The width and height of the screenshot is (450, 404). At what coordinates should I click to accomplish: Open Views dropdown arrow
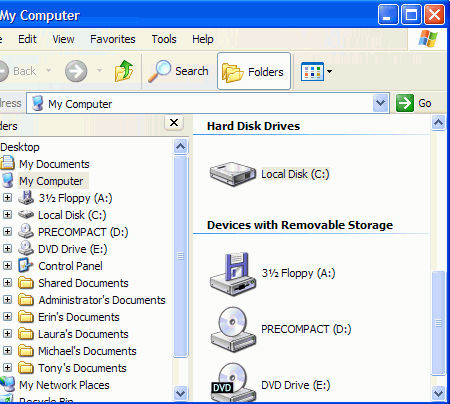[x=329, y=71]
